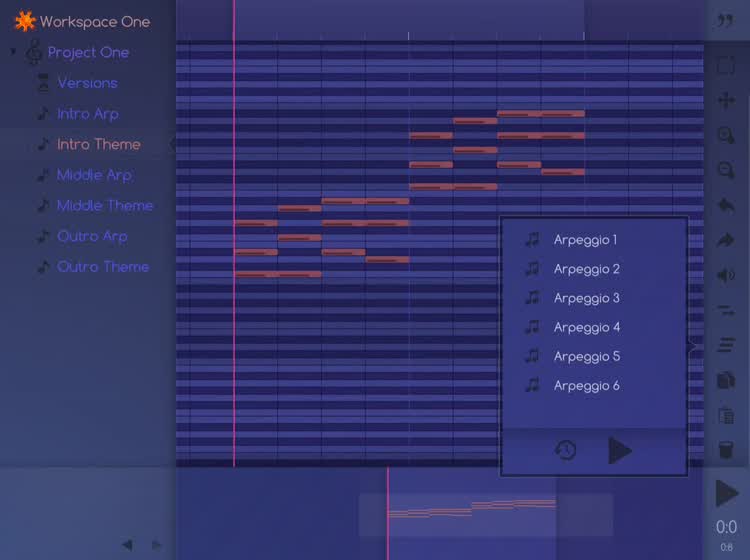Preview arpeggio with the popup play button
The width and height of the screenshot is (750, 560).
(620, 450)
